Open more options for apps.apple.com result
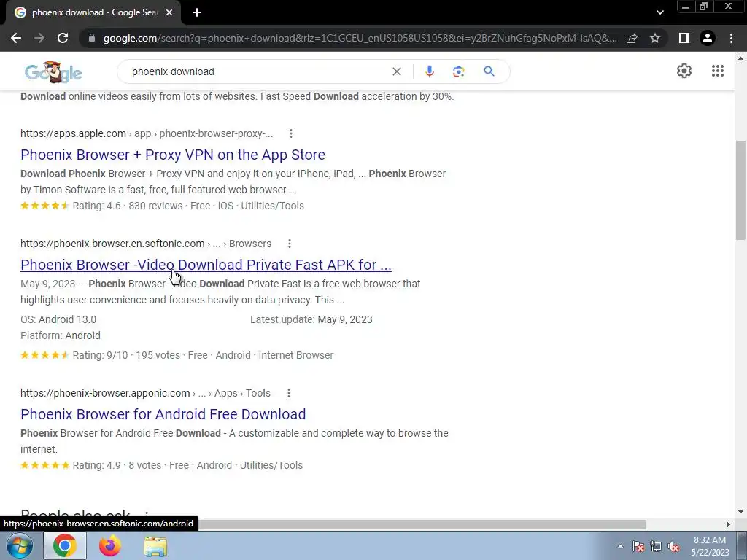The image size is (747, 560). (x=290, y=134)
